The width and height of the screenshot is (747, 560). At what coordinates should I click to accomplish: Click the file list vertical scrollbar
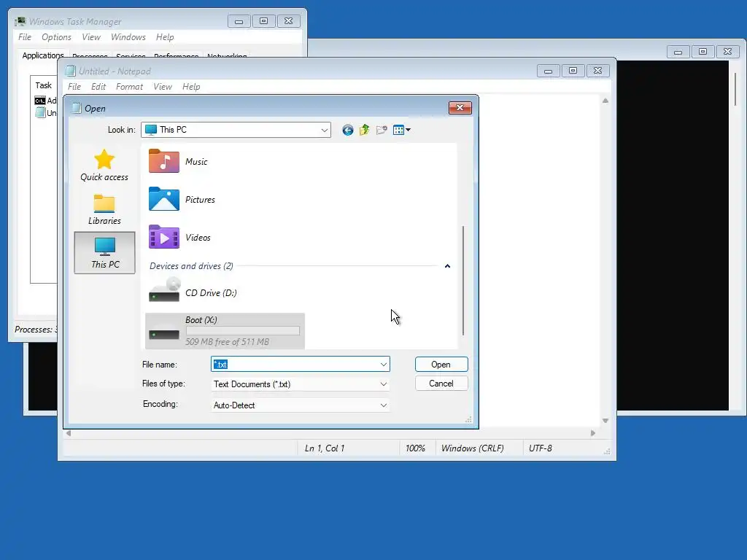click(x=463, y=281)
